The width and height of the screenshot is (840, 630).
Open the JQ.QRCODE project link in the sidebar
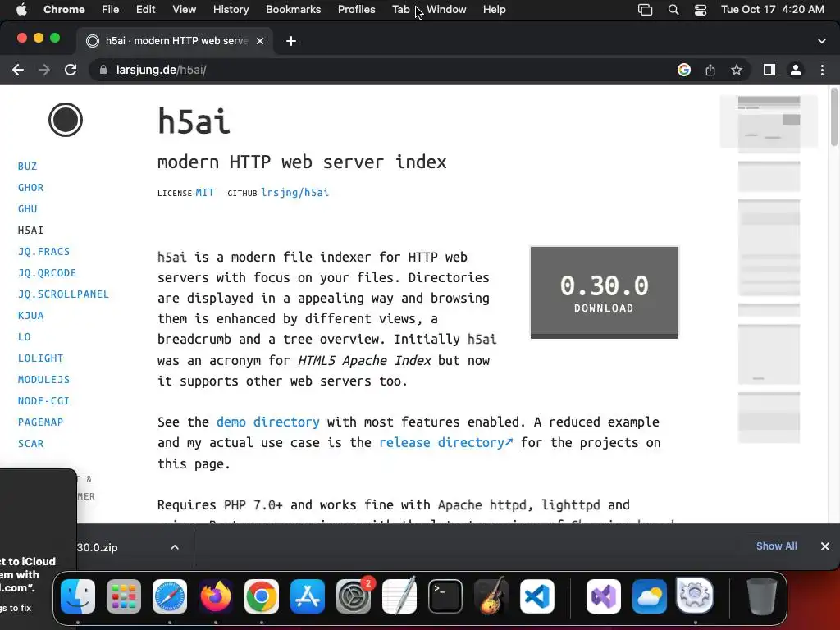tap(47, 272)
